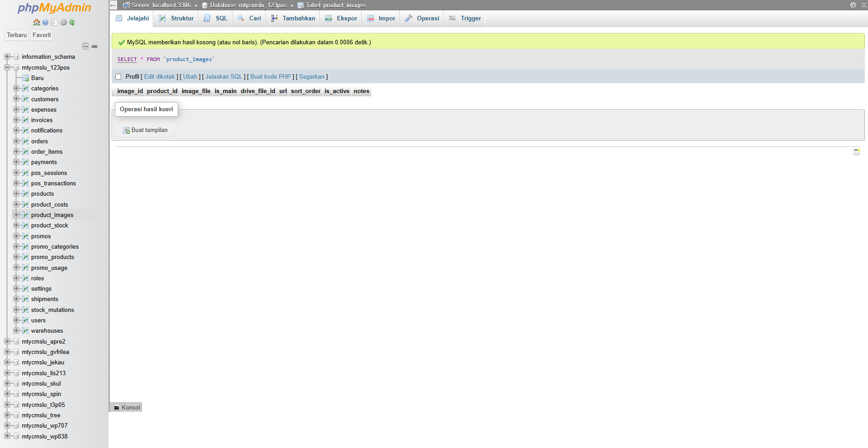This screenshot has width=868, height=448.
Task: Open navigation panel settings gear icon
Action: (x=63, y=22)
